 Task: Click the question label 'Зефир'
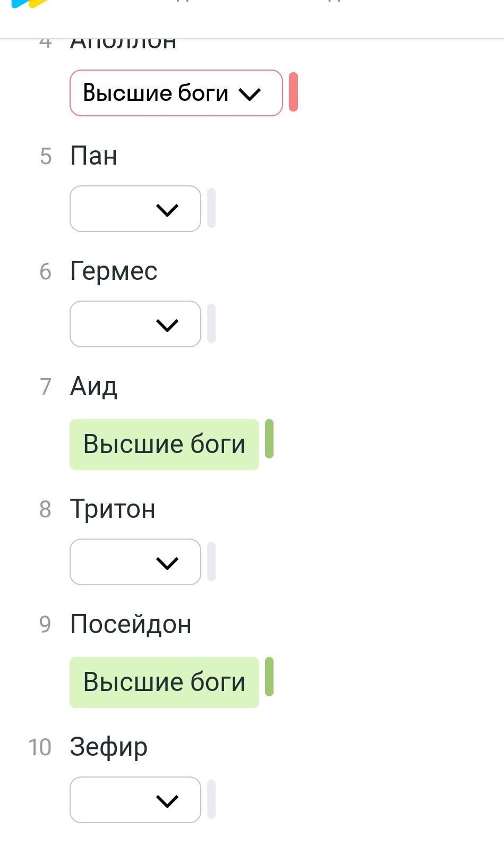click(x=108, y=747)
